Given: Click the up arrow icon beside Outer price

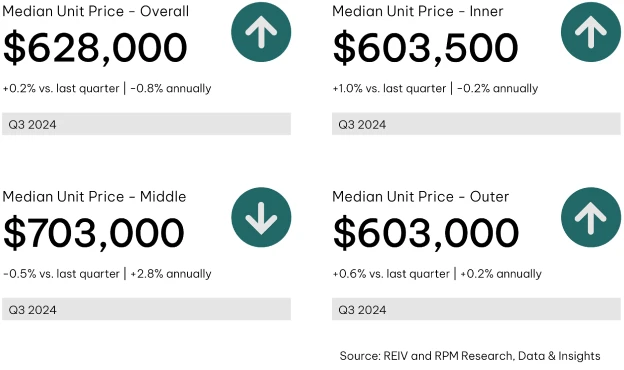Looking at the screenshot, I should (591, 217).
